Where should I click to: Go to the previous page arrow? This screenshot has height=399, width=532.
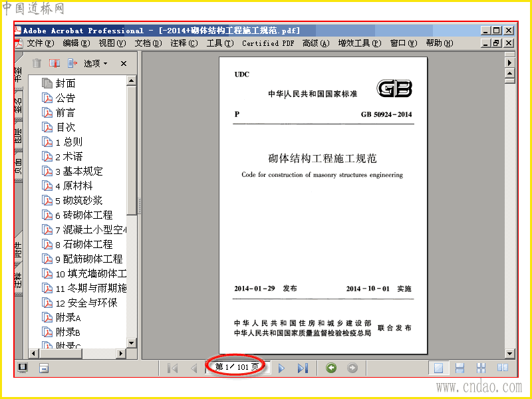pyautogui.click(x=194, y=368)
